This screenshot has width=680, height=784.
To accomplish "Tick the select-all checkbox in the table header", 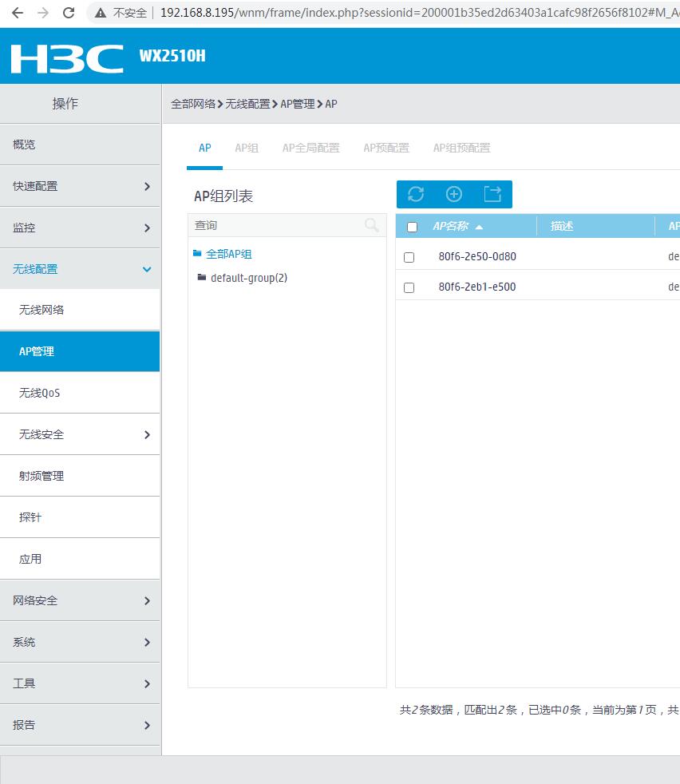I will (x=412, y=227).
